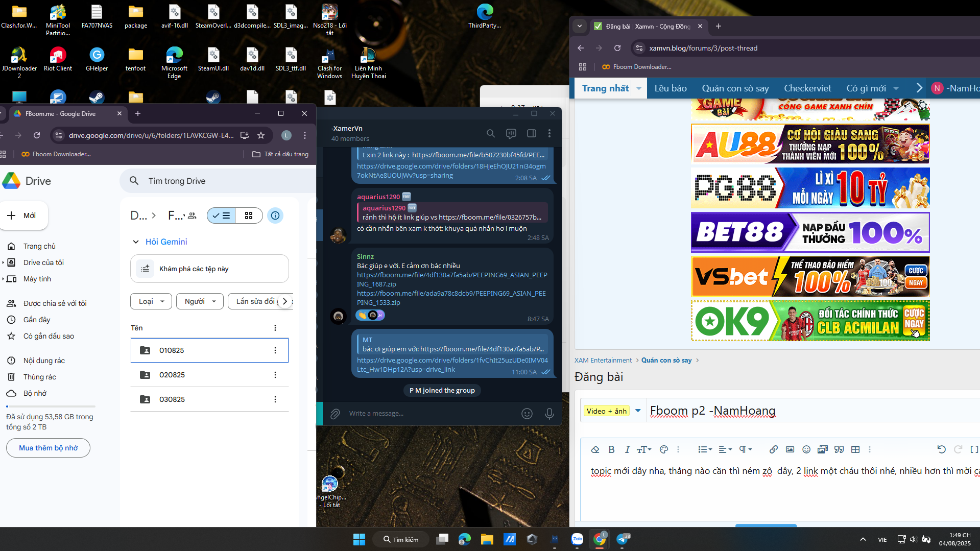Click the eraser remove formatting icon
This screenshot has width=980, height=551.
click(x=595, y=449)
